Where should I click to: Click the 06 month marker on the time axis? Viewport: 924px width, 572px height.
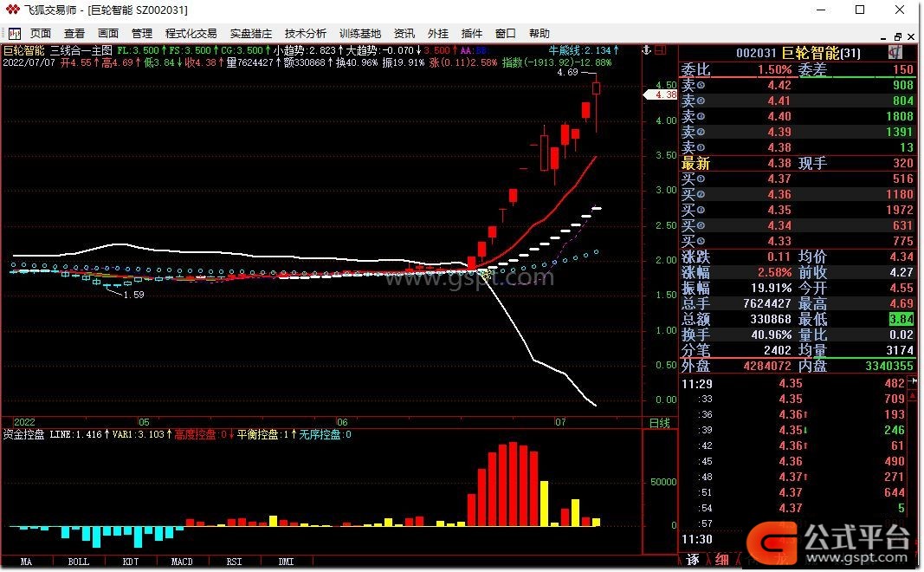pyautogui.click(x=342, y=422)
